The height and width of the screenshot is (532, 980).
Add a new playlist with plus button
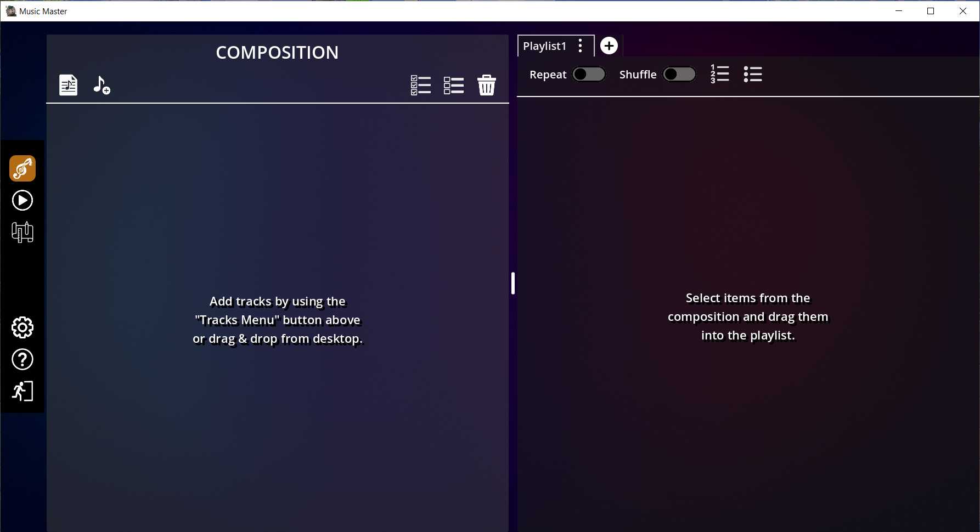tap(609, 46)
